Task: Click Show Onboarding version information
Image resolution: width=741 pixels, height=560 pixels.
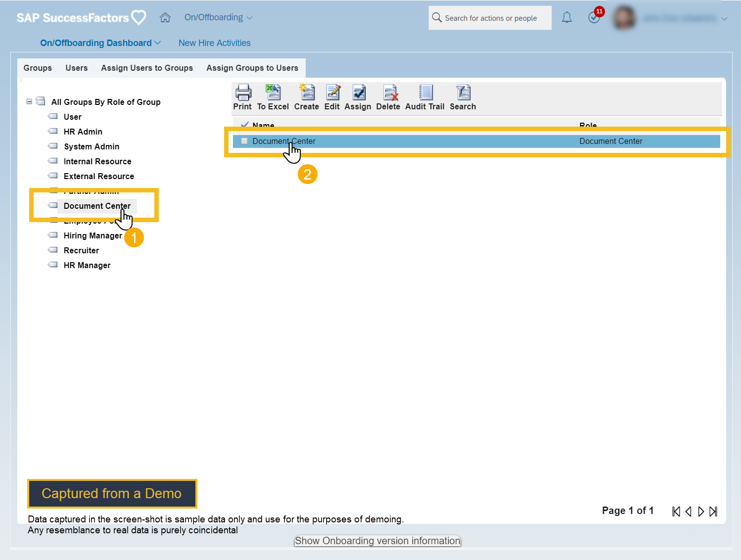Action: (378, 541)
